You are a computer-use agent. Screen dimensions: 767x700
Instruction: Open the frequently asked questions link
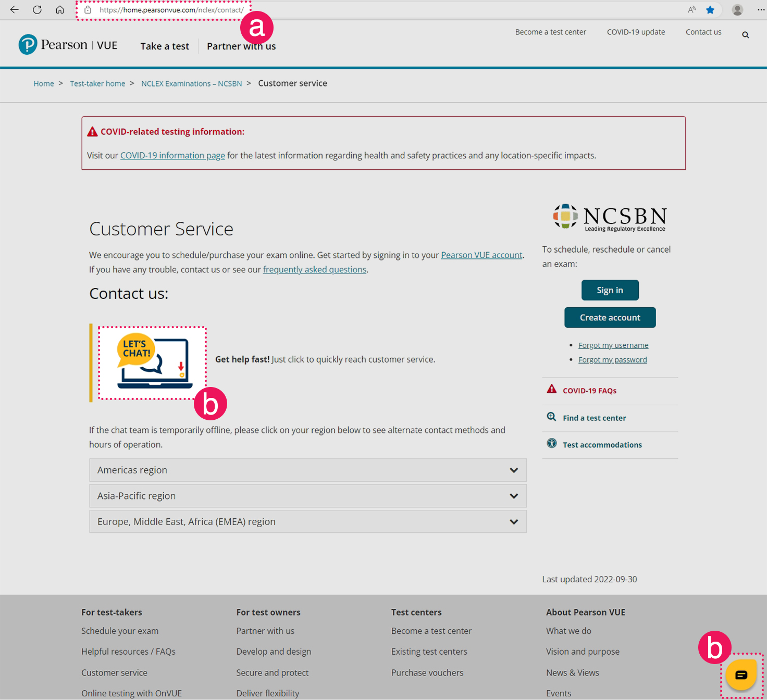pos(315,270)
